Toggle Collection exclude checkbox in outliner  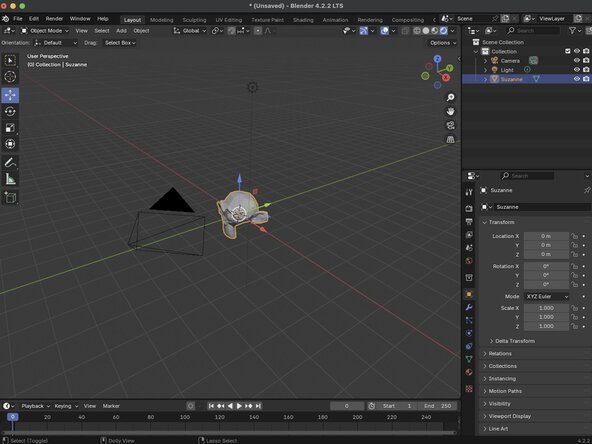point(567,51)
